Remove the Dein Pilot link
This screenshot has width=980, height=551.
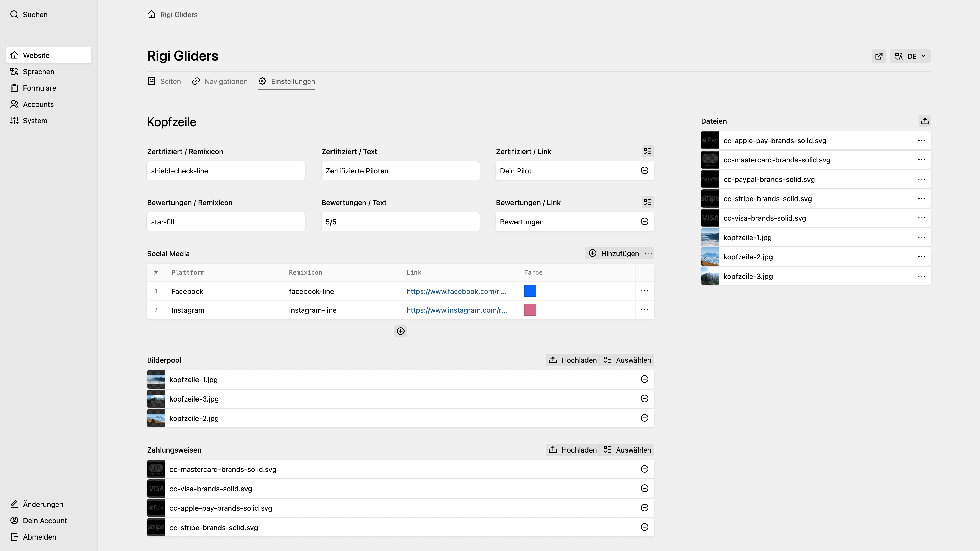click(x=644, y=170)
